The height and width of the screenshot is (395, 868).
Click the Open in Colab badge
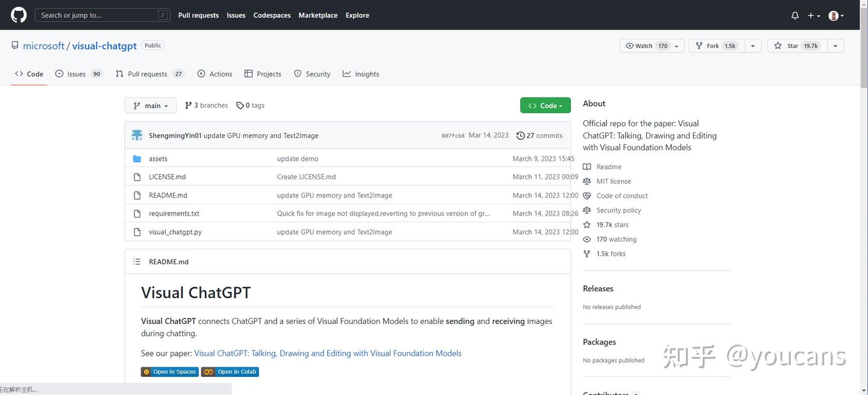pyautogui.click(x=230, y=372)
